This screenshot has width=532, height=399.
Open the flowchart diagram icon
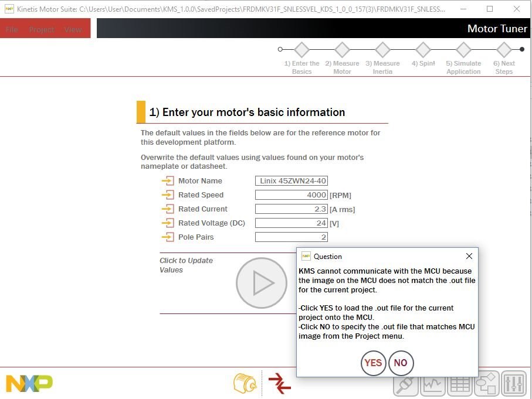(x=486, y=383)
